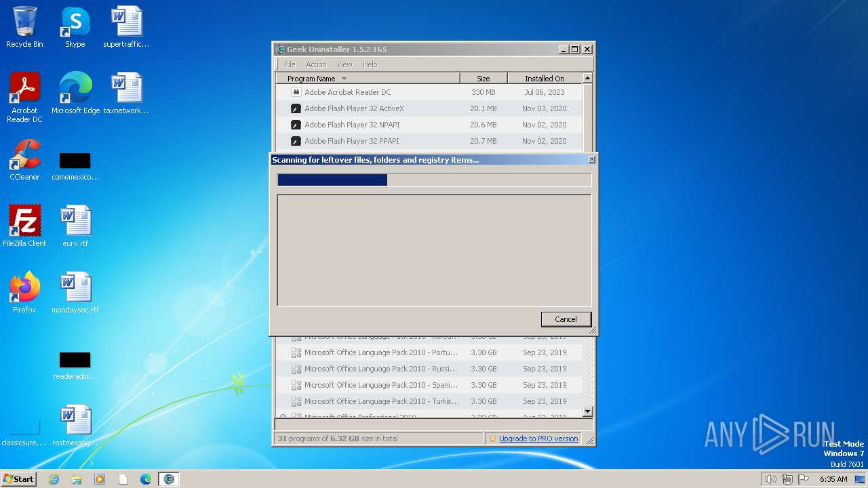This screenshot has width=868, height=488.
Task: Sort list by Size column
Action: pos(484,79)
